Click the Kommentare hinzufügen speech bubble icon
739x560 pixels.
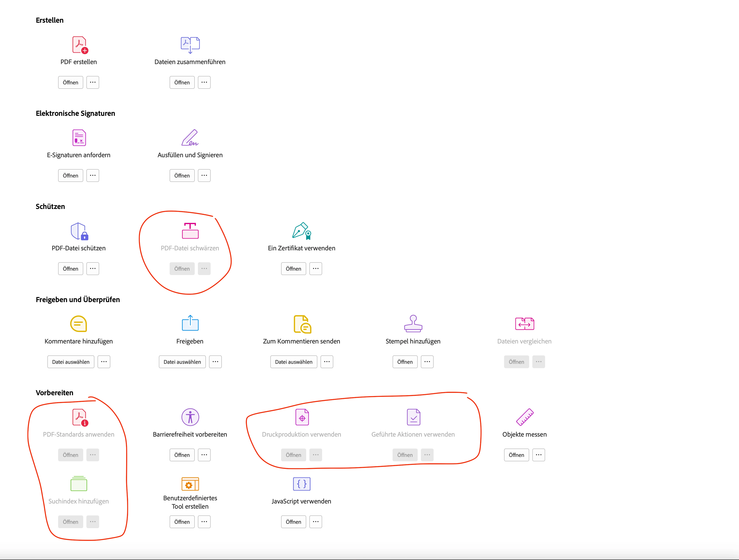click(78, 324)
